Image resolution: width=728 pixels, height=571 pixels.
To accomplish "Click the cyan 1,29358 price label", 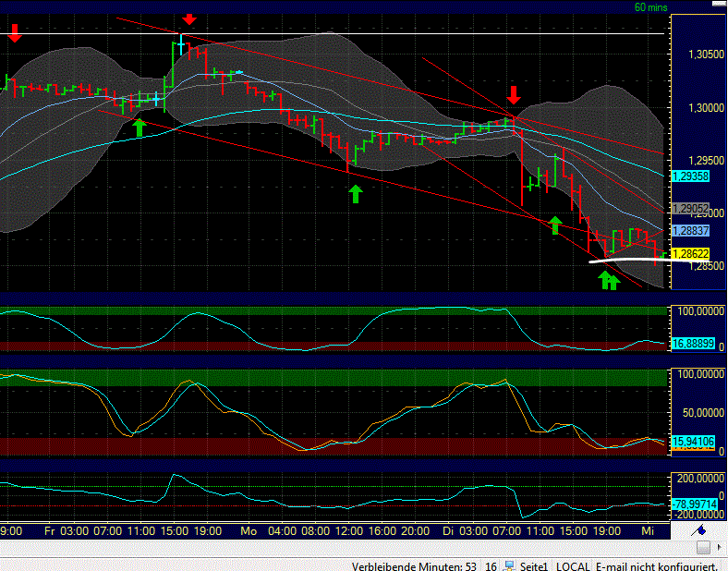I will point(690,176).
